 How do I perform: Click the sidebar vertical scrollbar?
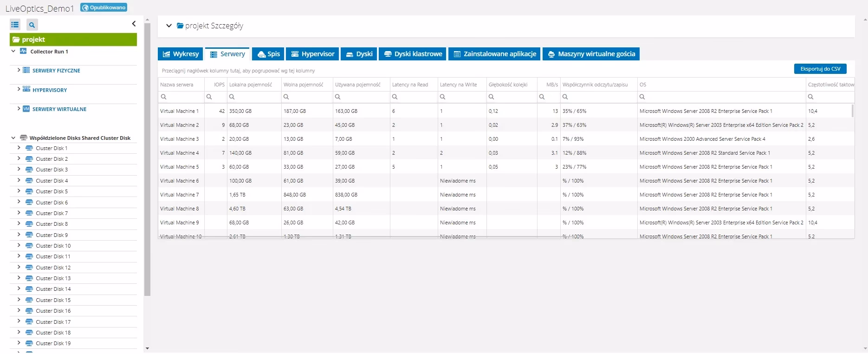[x=147, y=158]
